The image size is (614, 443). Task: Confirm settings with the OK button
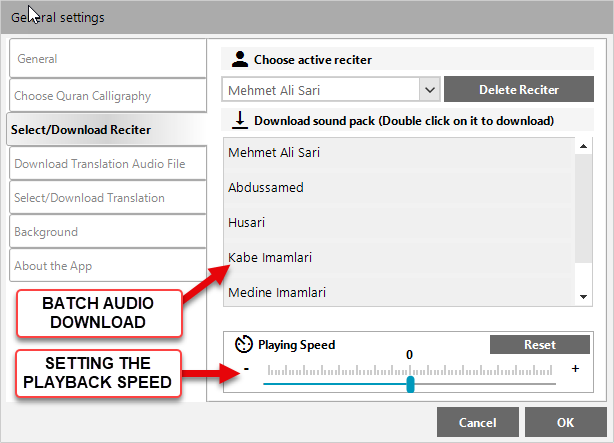coord(565,422)
